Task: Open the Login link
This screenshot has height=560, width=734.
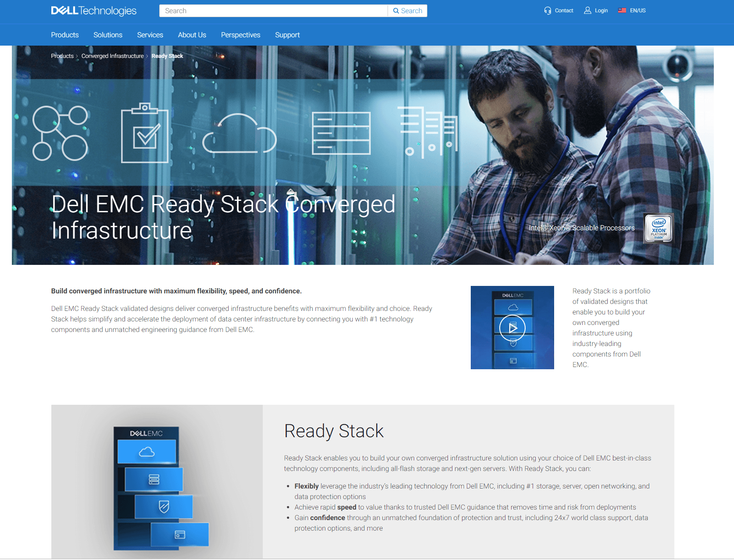Action: click(x=601, y=11)
